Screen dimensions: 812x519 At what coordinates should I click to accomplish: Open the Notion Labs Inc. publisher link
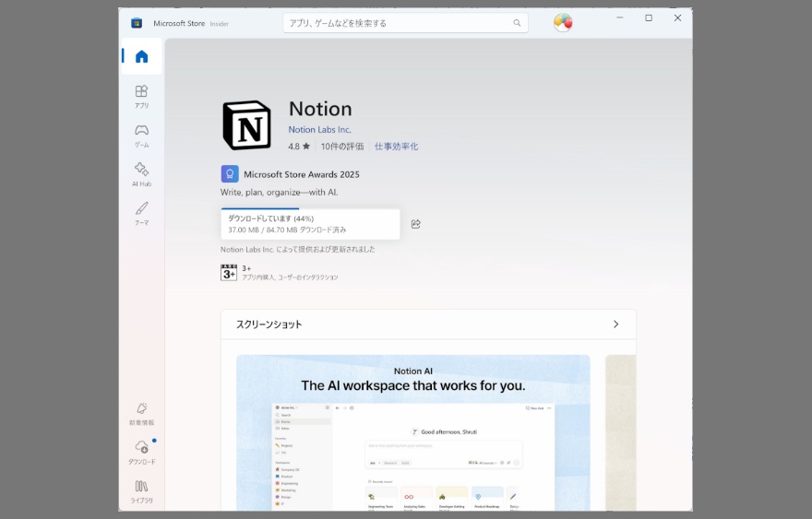coord(319,130)
